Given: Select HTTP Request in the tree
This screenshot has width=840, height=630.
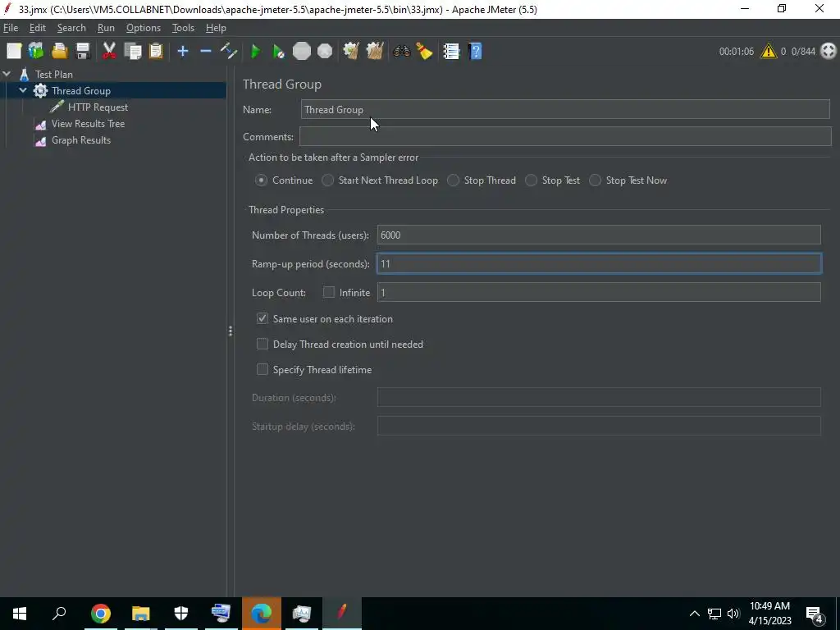Looking at the screenshot, I should pyautogui.click(x=98, y=107).
